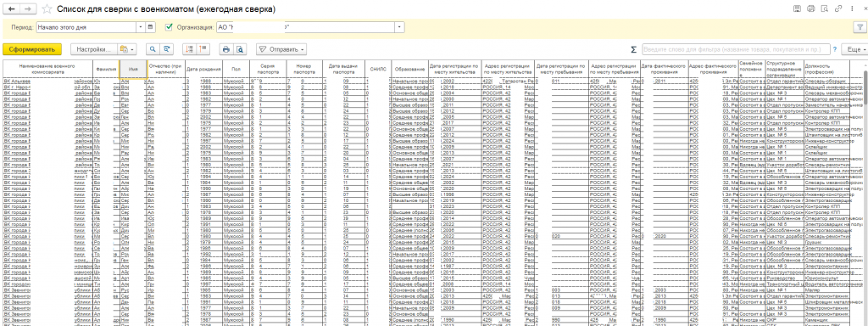Click the magnifier Find icon in toolbar

tap(153, 49)
